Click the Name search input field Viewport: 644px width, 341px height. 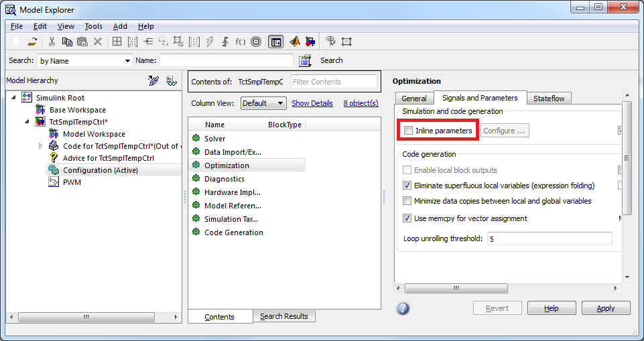click(x=227, y=60)
